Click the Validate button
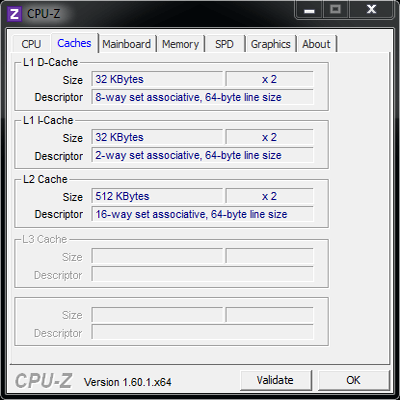The width and height of the screenshot is (400, 400). 275,380
